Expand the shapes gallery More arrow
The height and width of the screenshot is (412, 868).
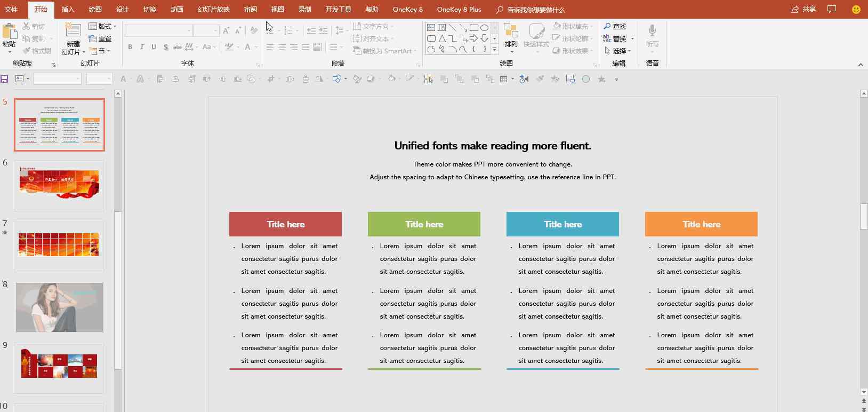pyautogui.click(x=494, y=50)
